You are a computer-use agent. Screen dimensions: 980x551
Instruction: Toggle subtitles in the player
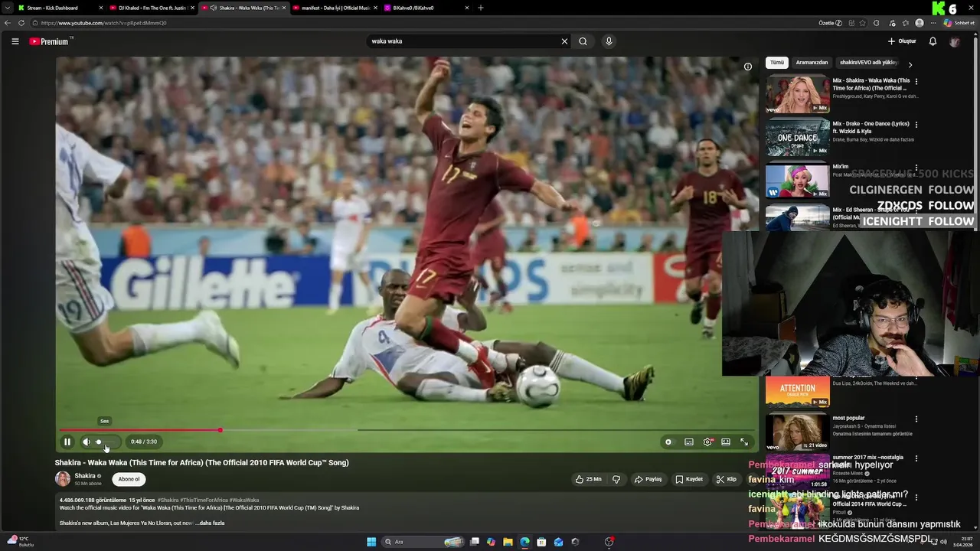pyautogui.click(x=689, y=442)
